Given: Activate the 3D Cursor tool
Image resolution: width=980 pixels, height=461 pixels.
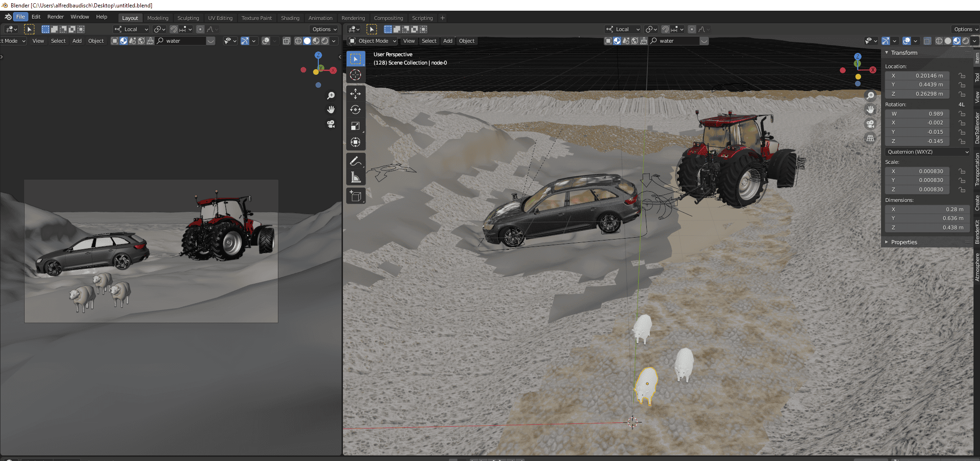Looking at the screenshot, I should click(355, 75).
